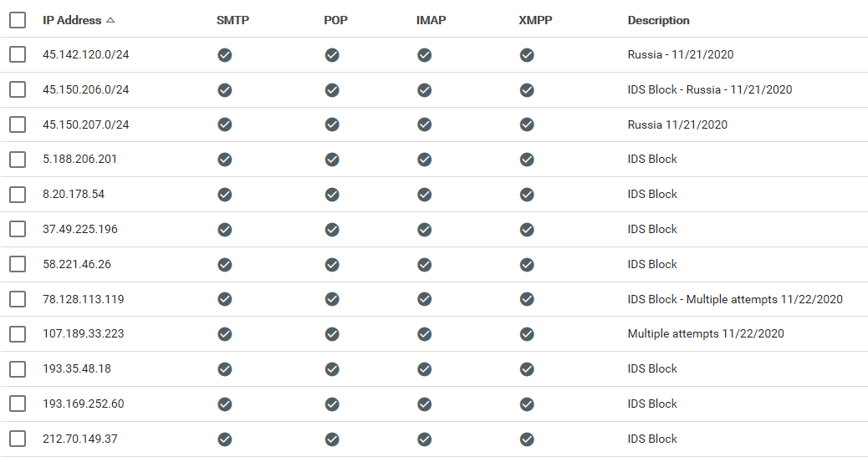Viewport: 868px width, 462px height.
Task: Click the SMTP column header
Action: pyautogui.click(x=232, y=20)
